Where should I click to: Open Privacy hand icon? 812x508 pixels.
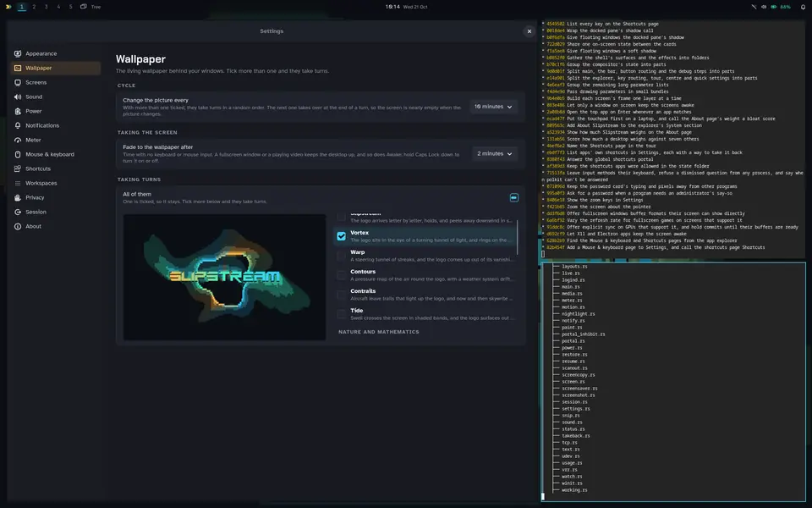tap(18, 197)
